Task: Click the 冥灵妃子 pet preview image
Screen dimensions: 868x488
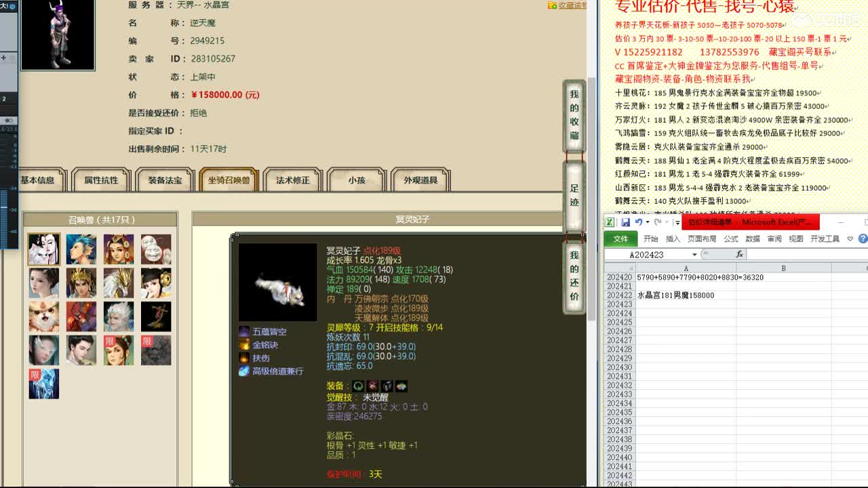Action: (x=278, y=283)
